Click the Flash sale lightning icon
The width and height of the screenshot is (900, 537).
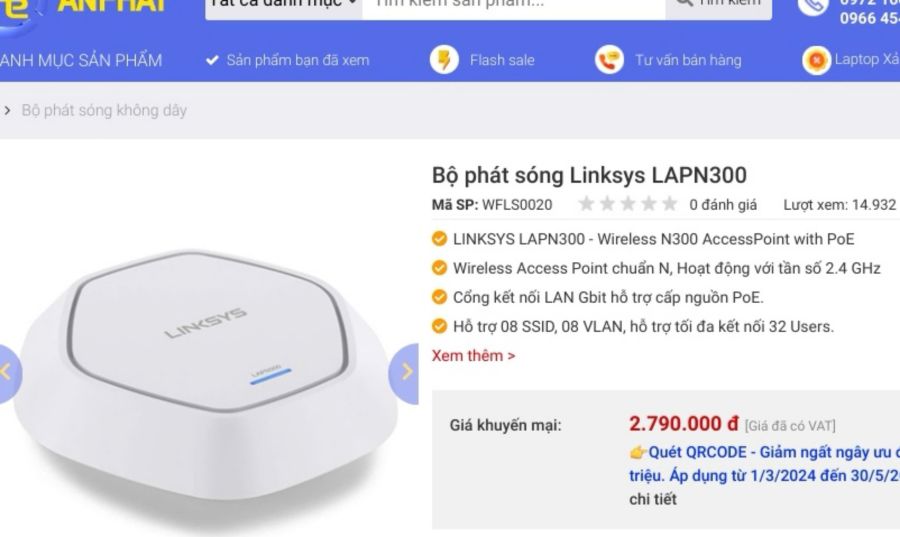(x=445, y=60)
